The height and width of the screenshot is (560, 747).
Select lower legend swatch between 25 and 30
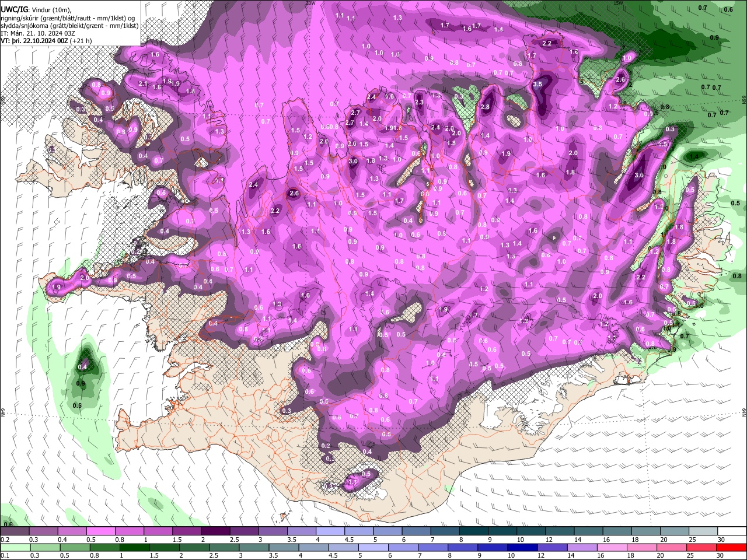point(703,547)
